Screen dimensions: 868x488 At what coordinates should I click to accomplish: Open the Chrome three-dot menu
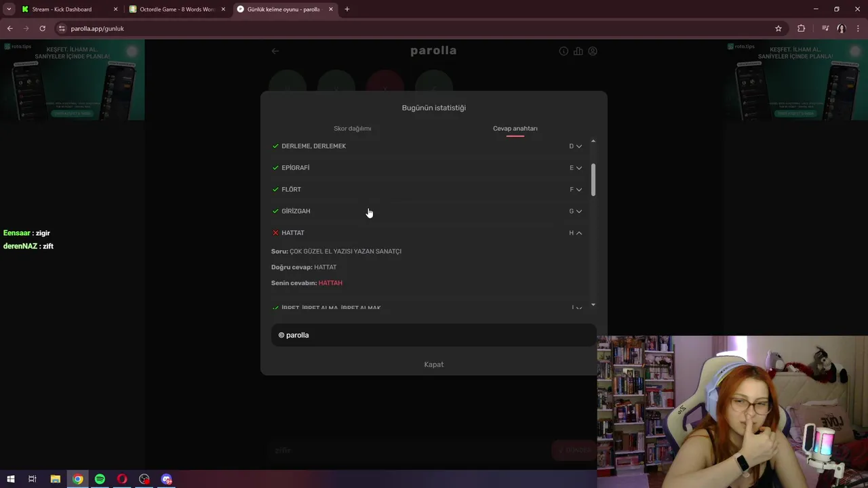click(x=858, y=28)
